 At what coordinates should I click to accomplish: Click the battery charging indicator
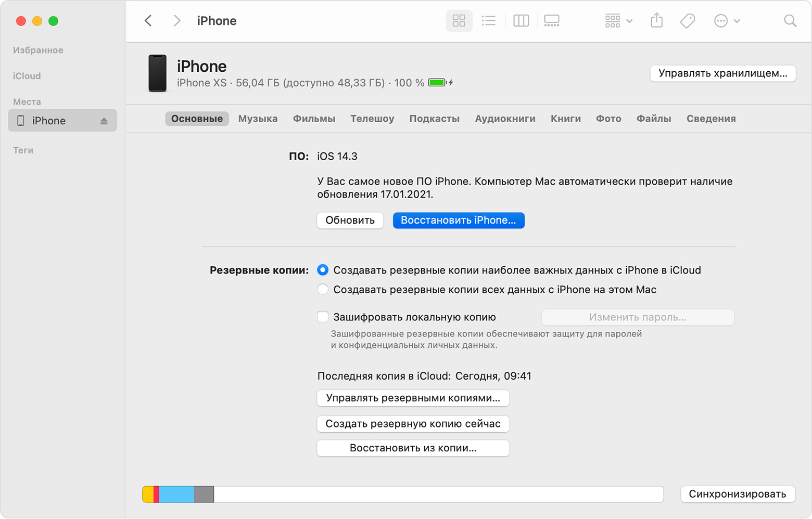coord(440,83)
